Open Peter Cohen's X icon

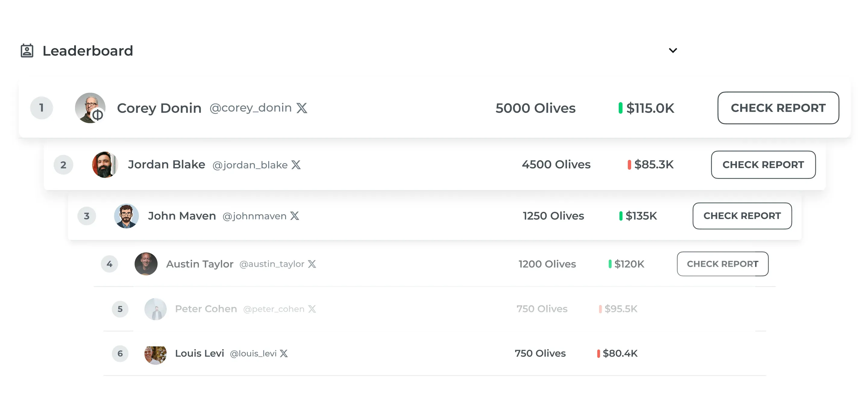tap(312, 309)
